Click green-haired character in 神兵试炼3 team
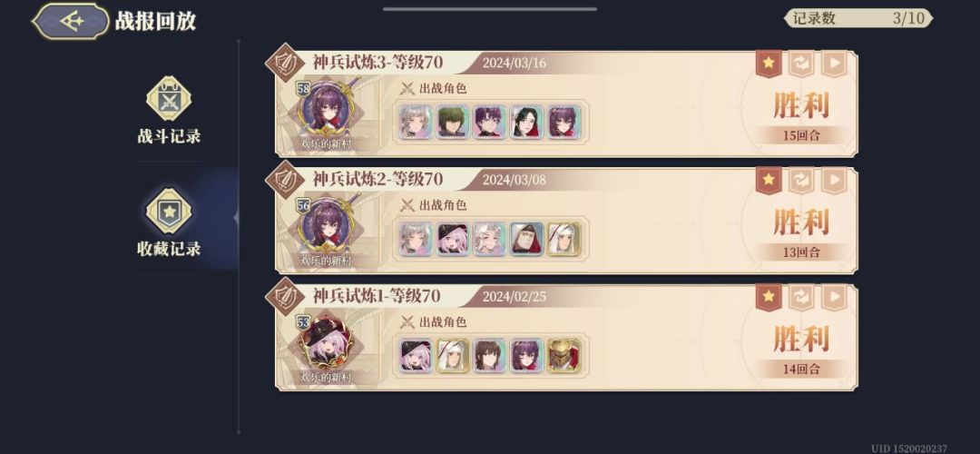Screen dimensions: 980x454 tap(453, 122)
